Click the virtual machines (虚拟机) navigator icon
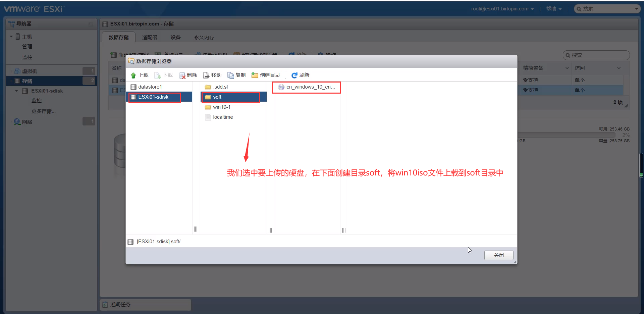The image size is (644, 314). click(17, 71)
